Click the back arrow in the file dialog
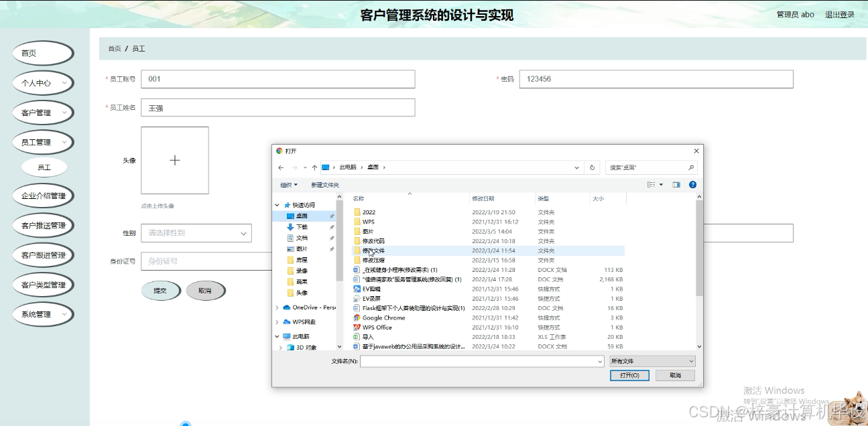The width and height of the screenshot is (868, 426). [x=281, y=167]
